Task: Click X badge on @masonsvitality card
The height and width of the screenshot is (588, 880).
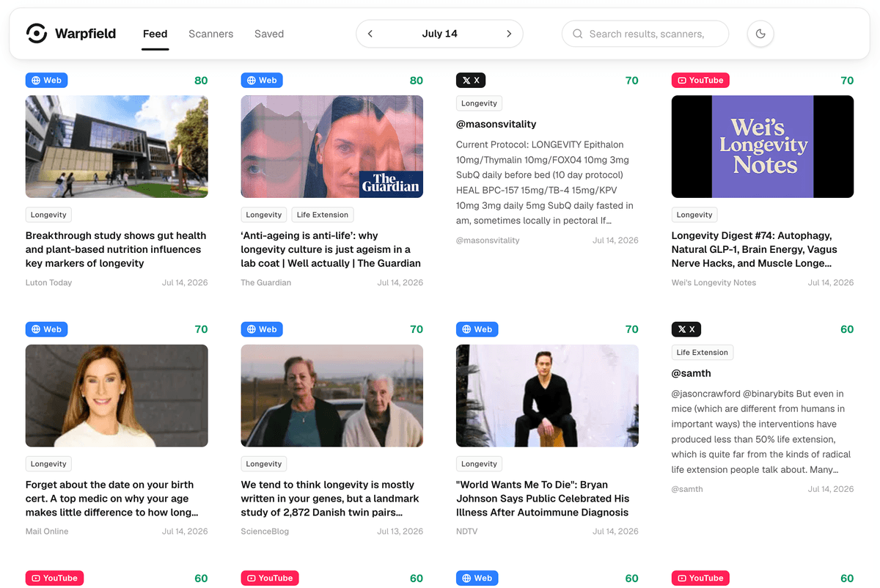Action: pos(471,81)
